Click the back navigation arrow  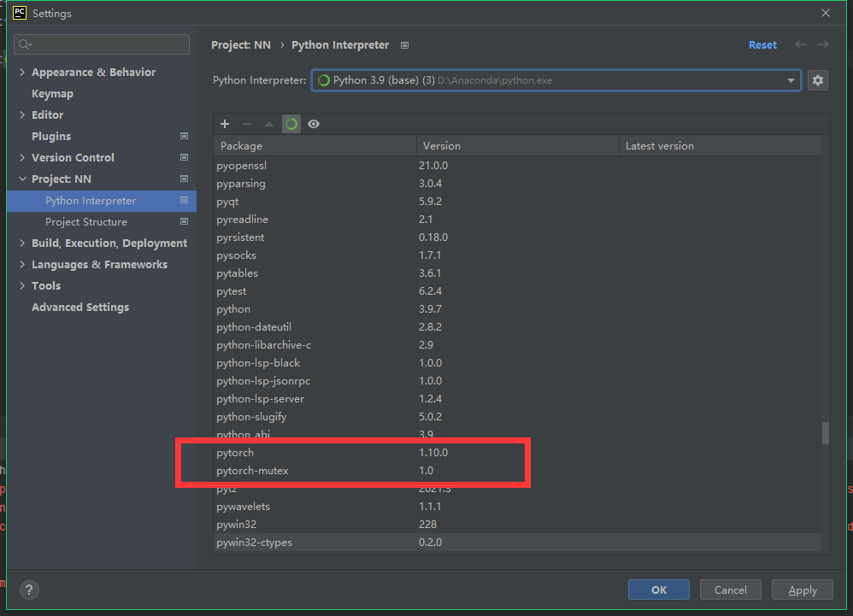799,44
